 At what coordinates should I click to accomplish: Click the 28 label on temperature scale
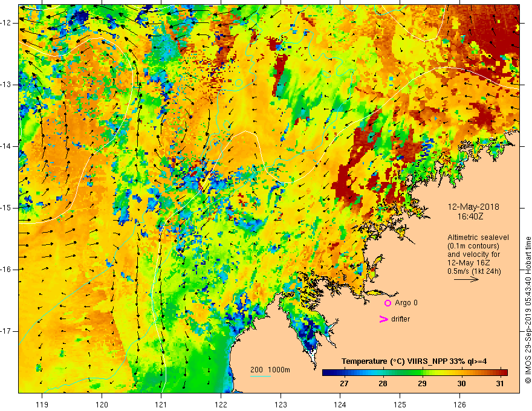[x=383, y=384]
